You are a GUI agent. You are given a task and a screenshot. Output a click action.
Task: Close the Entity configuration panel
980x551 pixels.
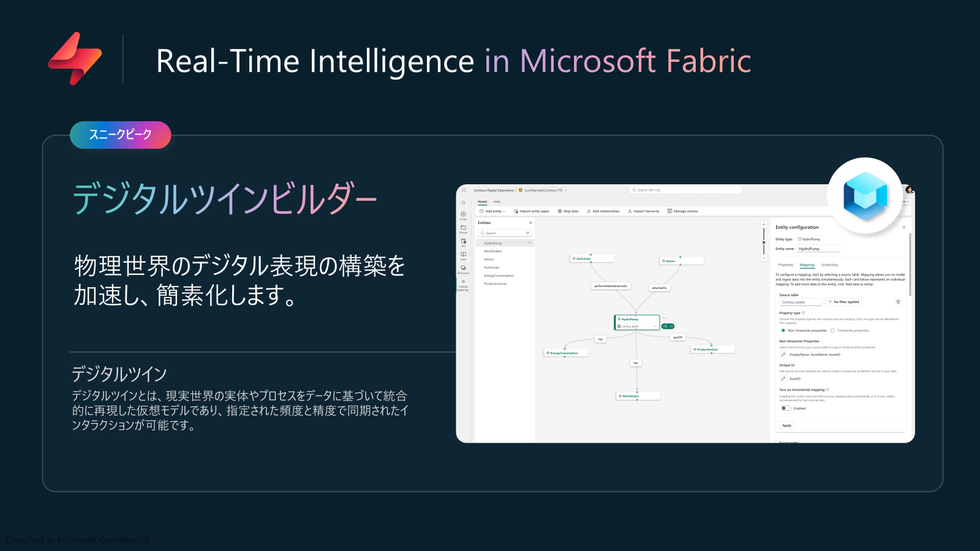[903, 227]
